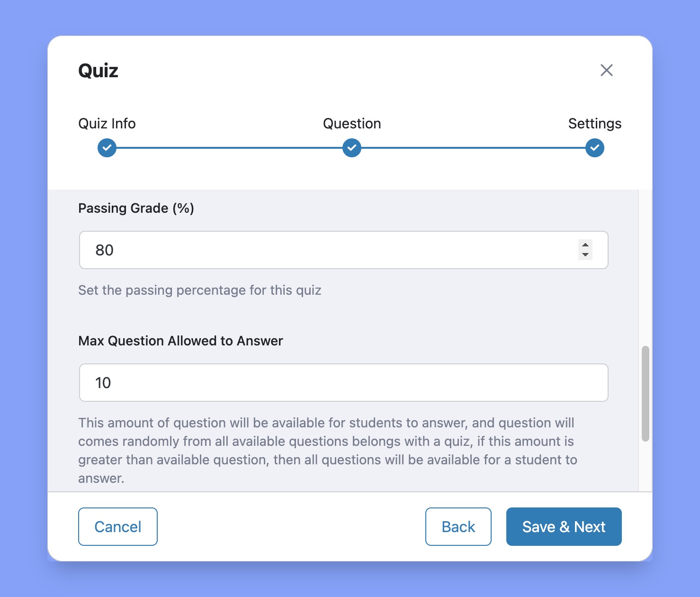Close the Quiz dialog with the X icon
The width and height of the screenshot is (700, 597).
click(x=607, y=70)
